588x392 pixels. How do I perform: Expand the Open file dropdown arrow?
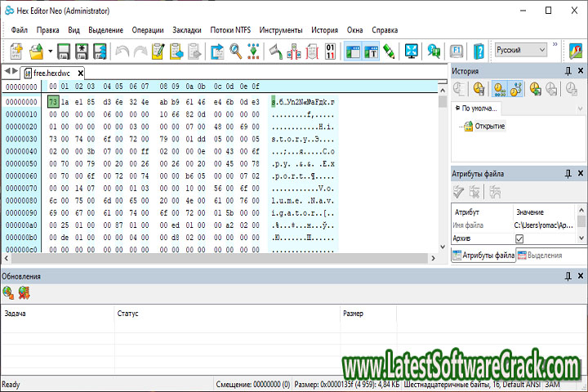point(50,51)
